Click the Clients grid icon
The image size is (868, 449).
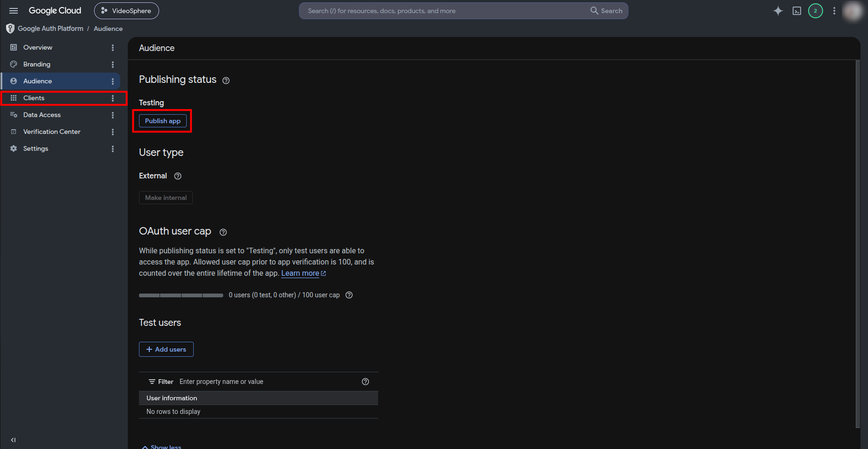coord(14,98)
